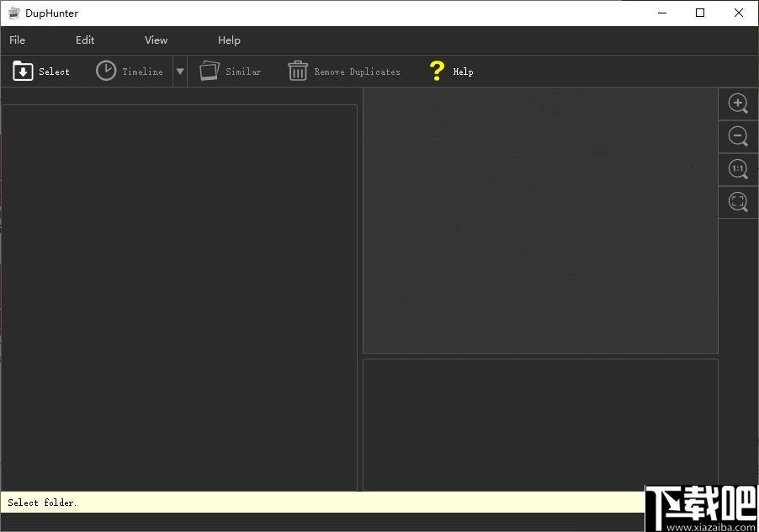Click the Similar photos icon
This screenshot has width=759, height=532.
(x=210, y=71)
